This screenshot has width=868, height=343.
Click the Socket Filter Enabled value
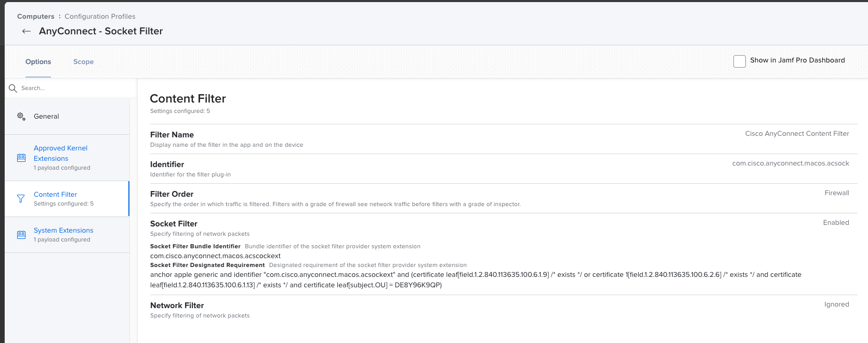[x=836, y=223]
